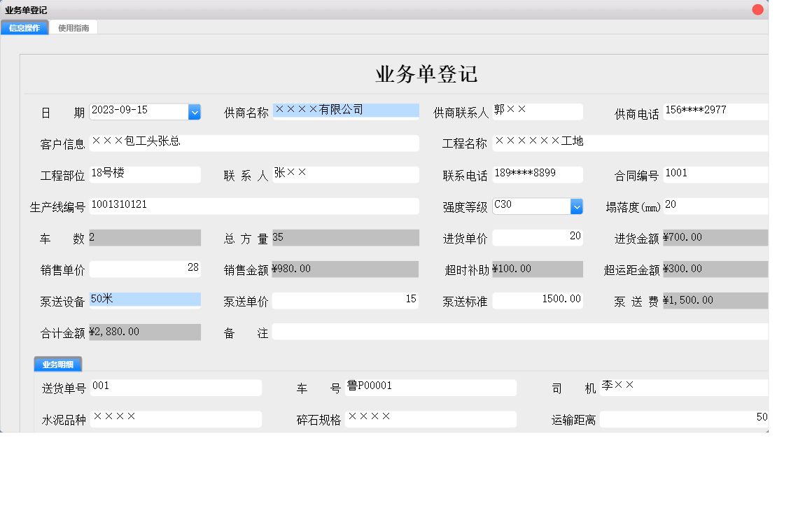Select the 泵送设备 pump equipment field
The width and height of the screenshot is (812, 529).
click(x=145, y=300)
